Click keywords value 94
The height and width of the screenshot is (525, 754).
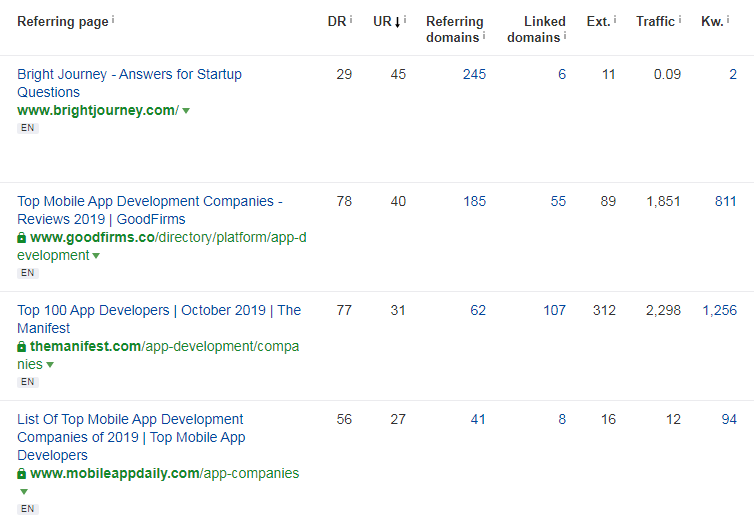(x=729, y=420)
